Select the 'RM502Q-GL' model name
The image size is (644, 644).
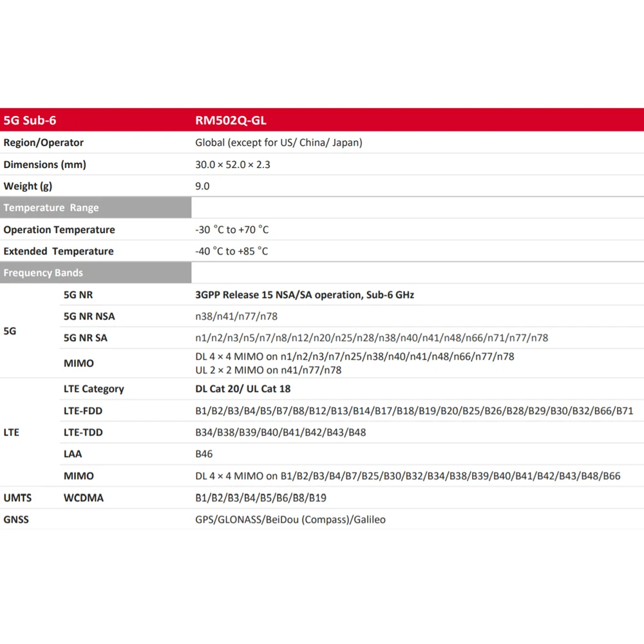[231, 120]
